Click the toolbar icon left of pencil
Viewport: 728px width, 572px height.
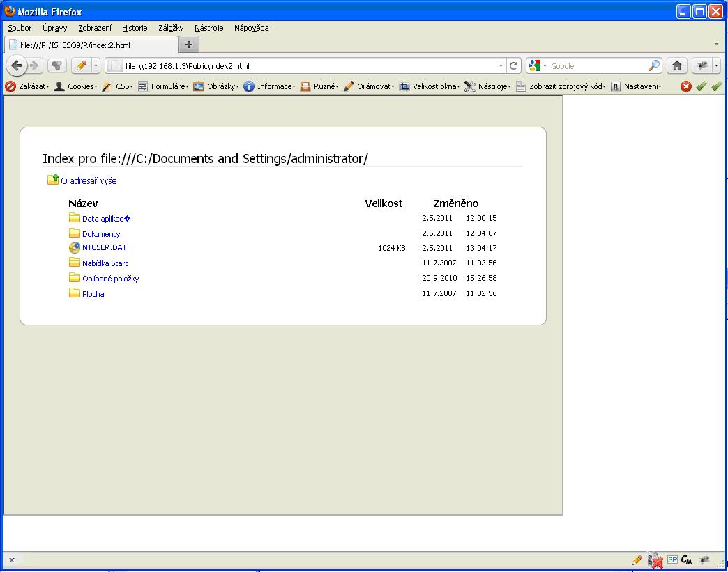[x=57, y=66]
